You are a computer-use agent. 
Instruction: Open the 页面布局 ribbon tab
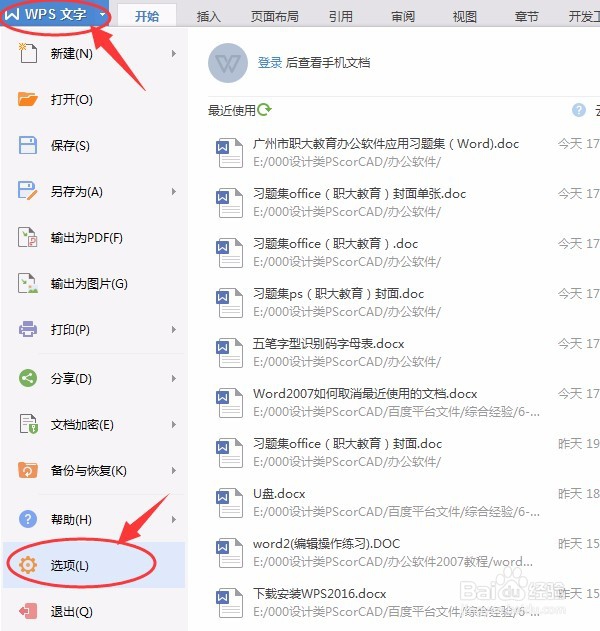click(275, 16)
